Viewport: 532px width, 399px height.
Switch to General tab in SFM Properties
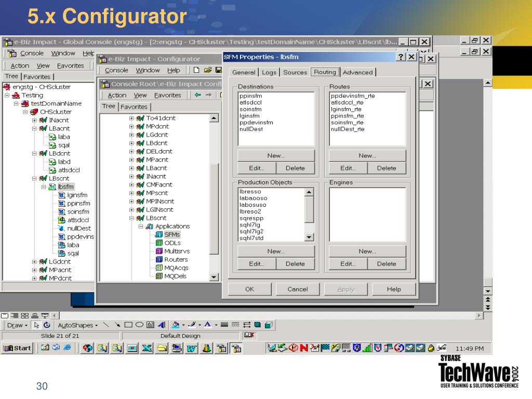(x=244, y=72)
